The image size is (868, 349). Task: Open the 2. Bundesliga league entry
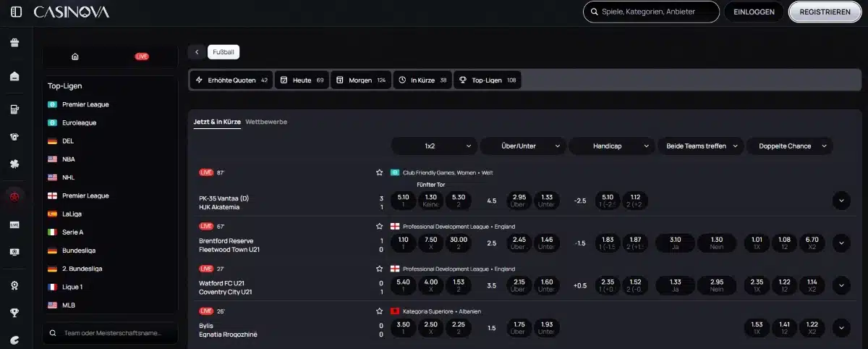click(82, 269)
